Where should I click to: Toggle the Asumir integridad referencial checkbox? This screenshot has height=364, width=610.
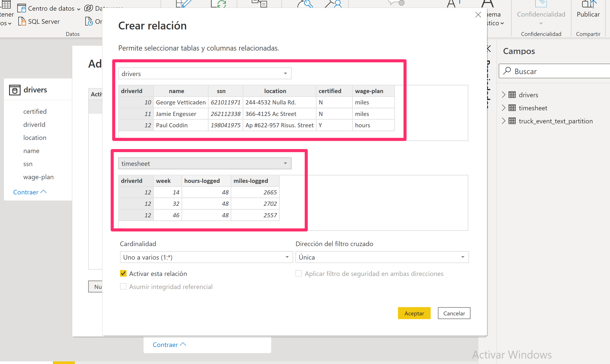coord(123,286)
